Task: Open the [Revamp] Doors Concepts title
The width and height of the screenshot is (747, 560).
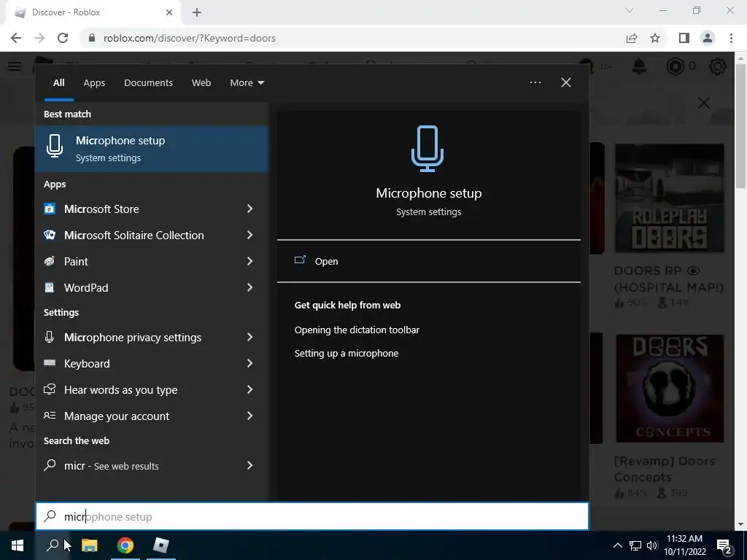Action: point(664,469)
